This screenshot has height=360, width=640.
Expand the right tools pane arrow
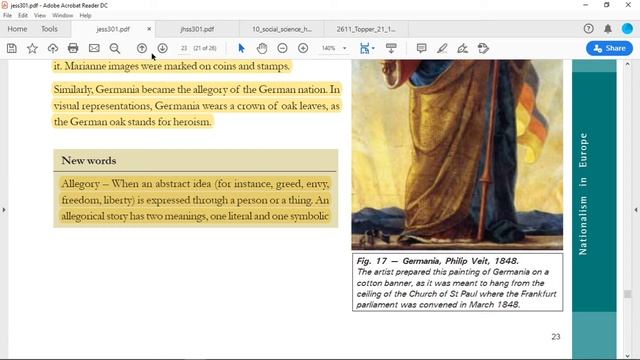636,210
